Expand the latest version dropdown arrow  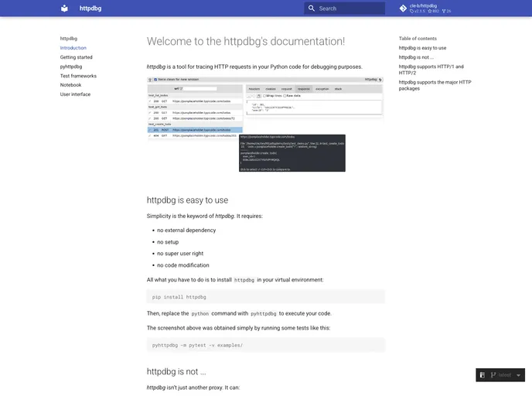coord(517,375)
